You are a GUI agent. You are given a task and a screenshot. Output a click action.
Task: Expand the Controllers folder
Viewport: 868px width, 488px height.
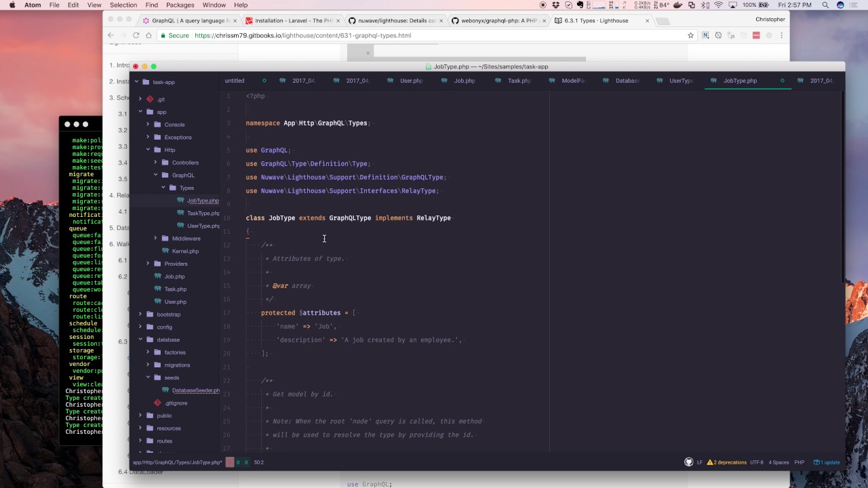(x=155, y=163)
